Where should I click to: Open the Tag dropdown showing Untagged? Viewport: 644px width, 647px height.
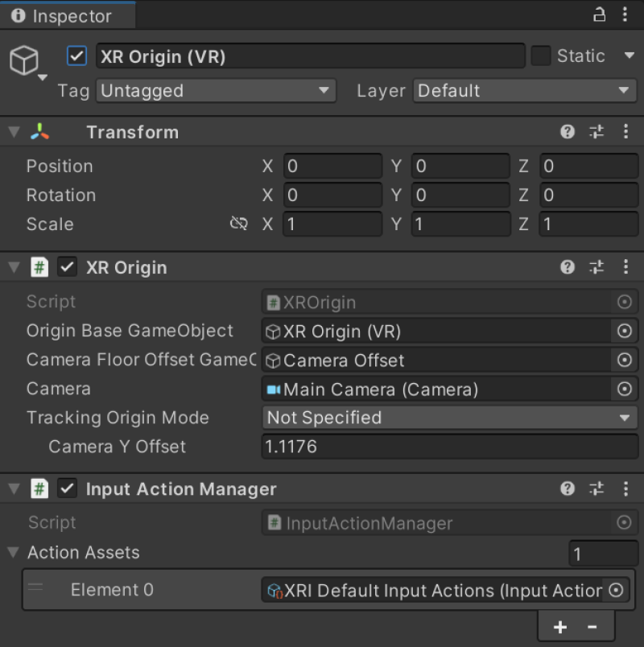coord(216,91)
